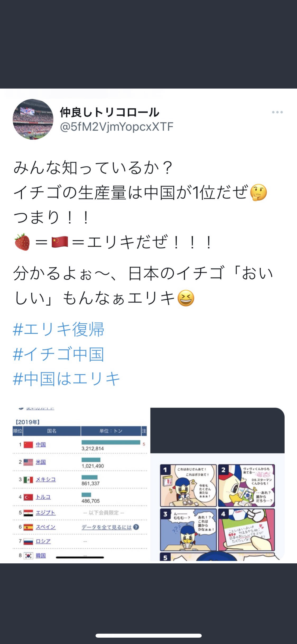The height and width of the screenshot is (644, 297).
Task: Tap the strawberry emoji in tweet
Action: point(22,242)
